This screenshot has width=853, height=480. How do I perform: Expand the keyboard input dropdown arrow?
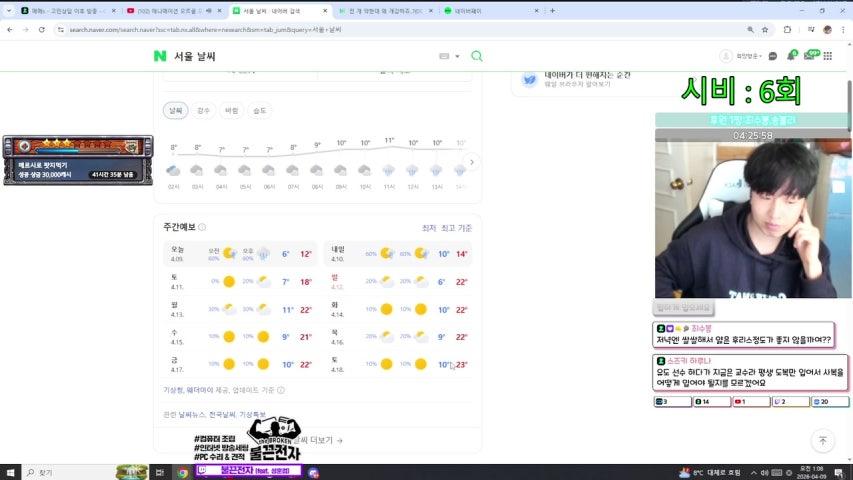click(x=457, y=56)
